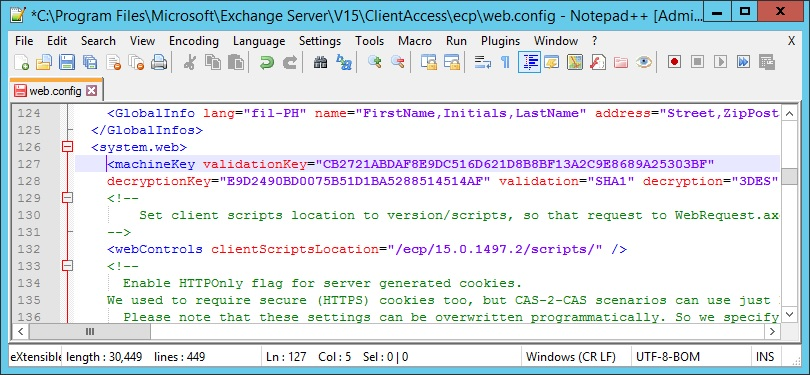
Task: Save the file with the Save icon
Action: [67, 62]
